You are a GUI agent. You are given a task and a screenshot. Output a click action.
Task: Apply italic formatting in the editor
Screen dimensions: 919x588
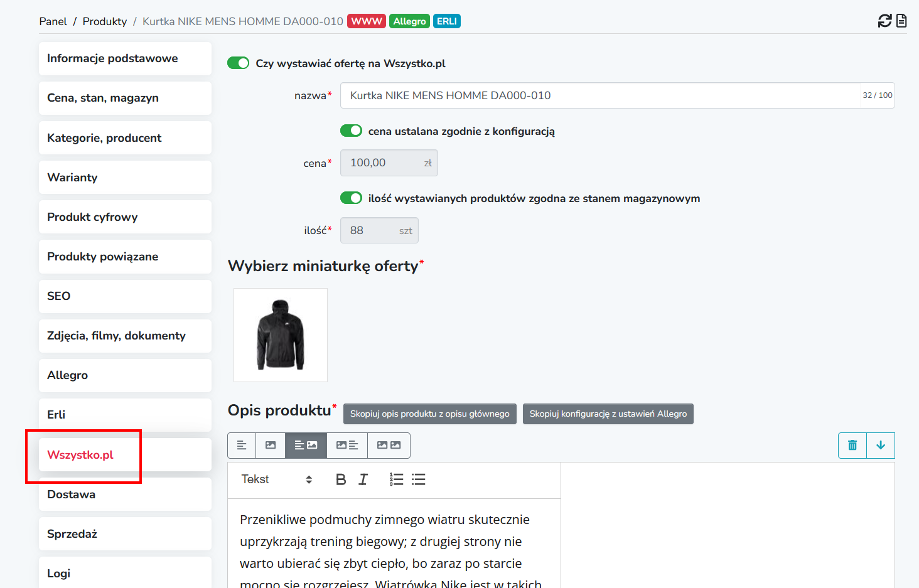pos(363,479)
